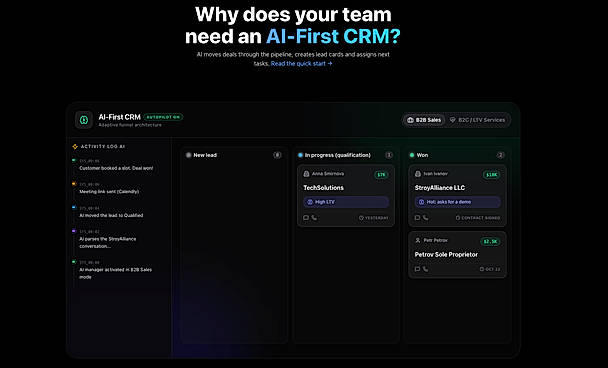608x368 pixels.
Task: Click the green Won status dot
Action: (412, 155)
